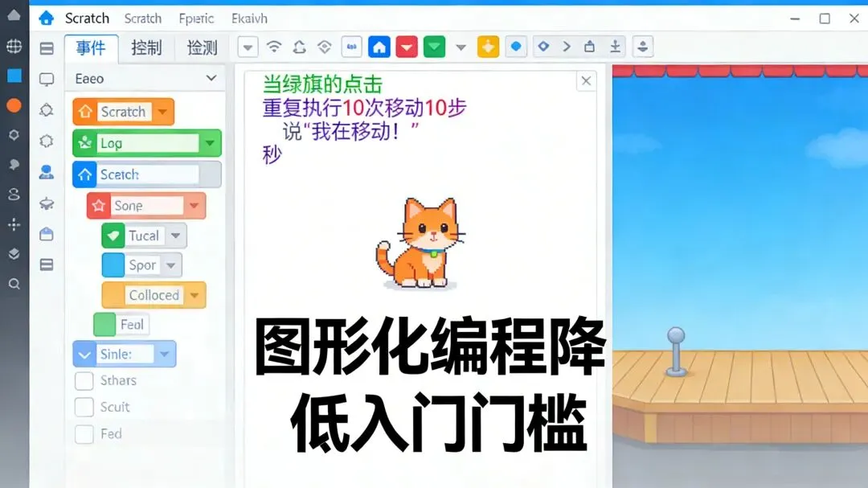Image resolution: width=868 pixels, height=488 pixels.
Task: Click the code line 当绿旗的点击
Action: coord(322,84)
